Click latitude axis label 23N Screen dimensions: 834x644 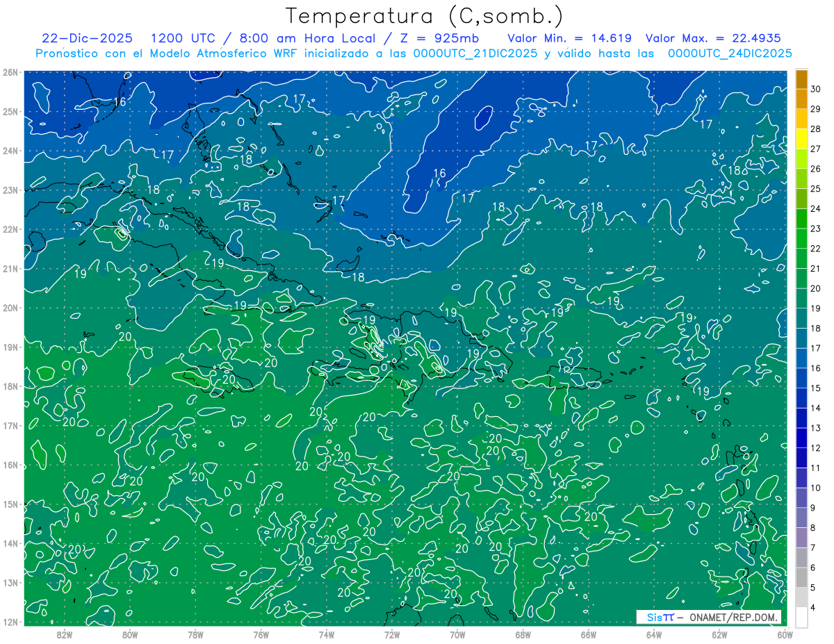coord(10,190)
